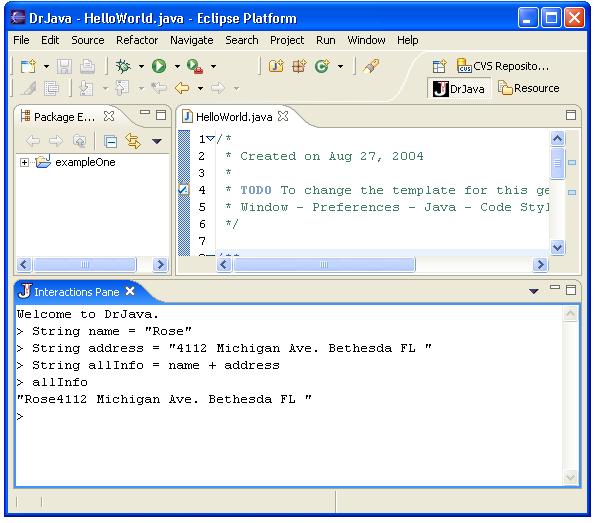Click the New Java Class icon

click(x=322, y=66)
